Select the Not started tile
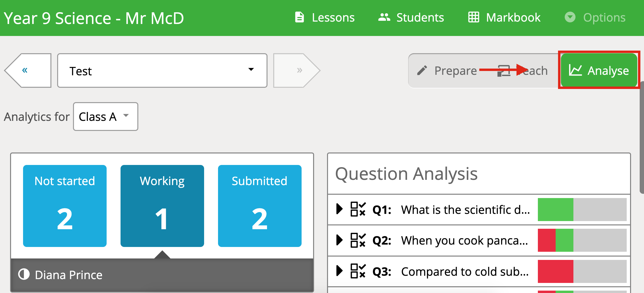 65,206
